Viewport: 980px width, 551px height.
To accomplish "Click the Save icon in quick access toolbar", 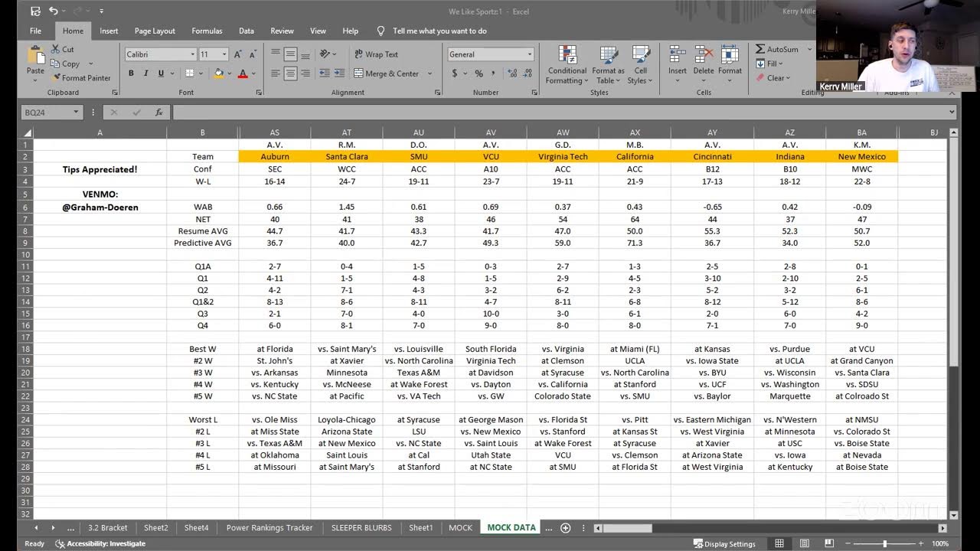I will coord(35,11).
